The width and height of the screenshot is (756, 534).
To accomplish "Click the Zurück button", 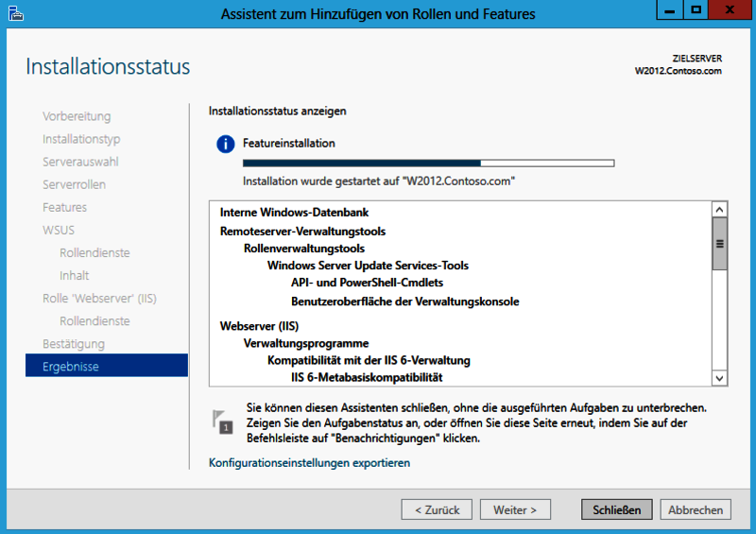I will [x=437, y=509].
